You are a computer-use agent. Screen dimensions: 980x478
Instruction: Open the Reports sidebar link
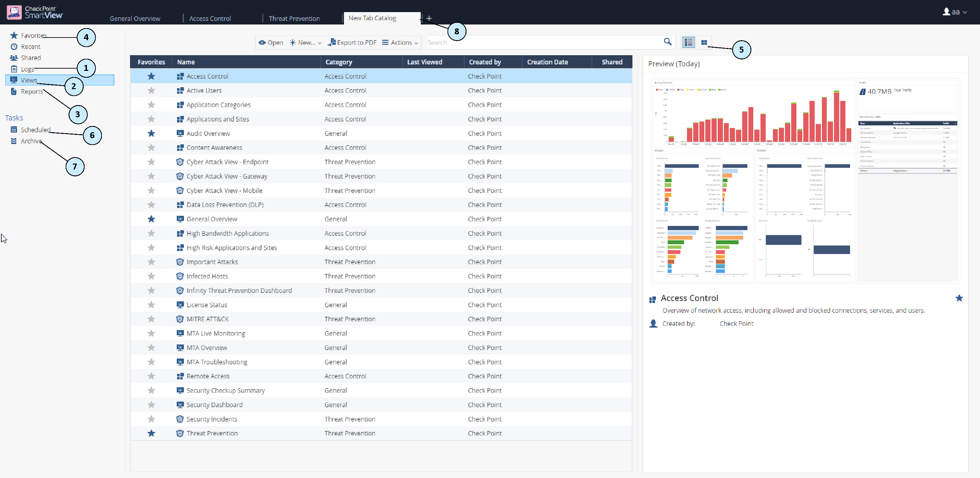click(x=32, y=92)
